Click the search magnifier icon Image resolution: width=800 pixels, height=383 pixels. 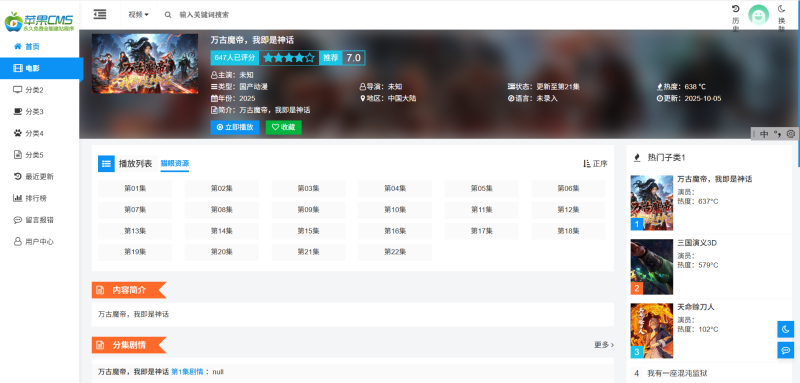[x=168, y=15]
